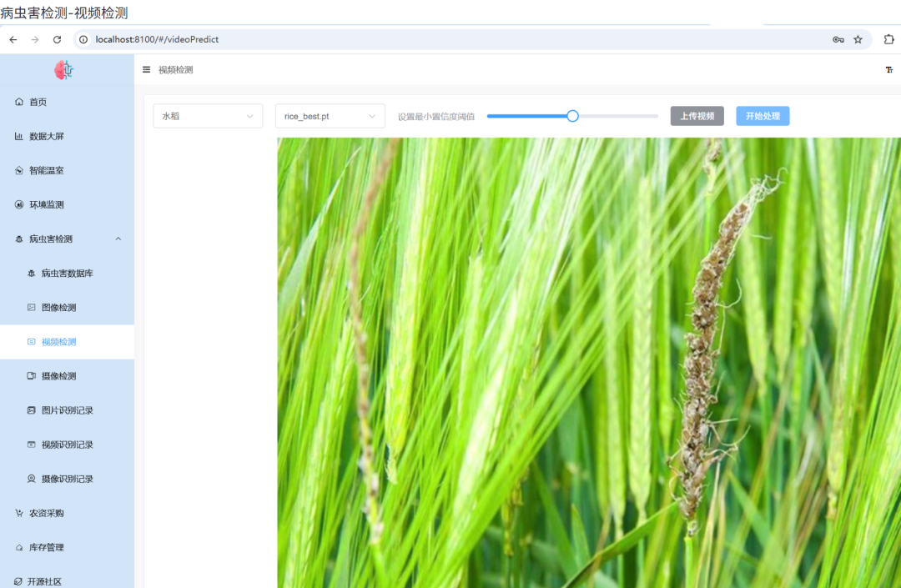Toggle the hamburger menu collapse icon
Viewport: 901px width, 588px height.
(147, 69)
